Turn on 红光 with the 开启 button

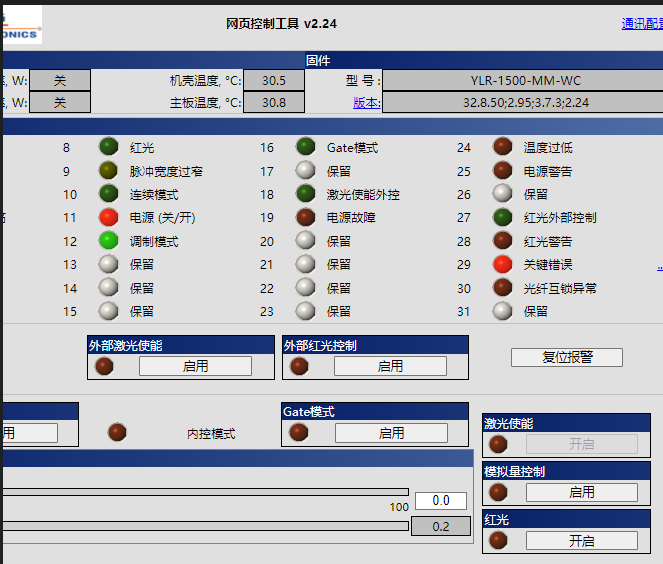(581, 540)
